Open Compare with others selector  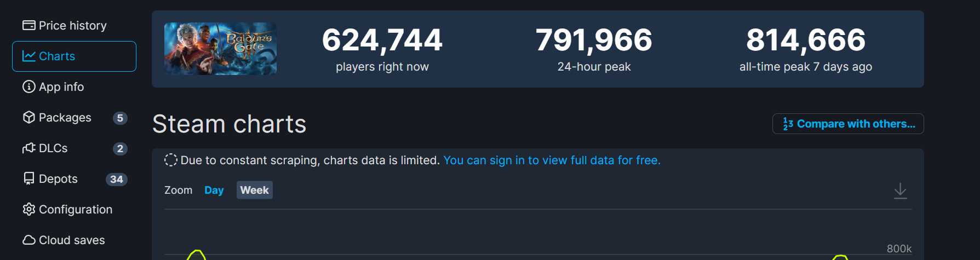coord(847,124)
